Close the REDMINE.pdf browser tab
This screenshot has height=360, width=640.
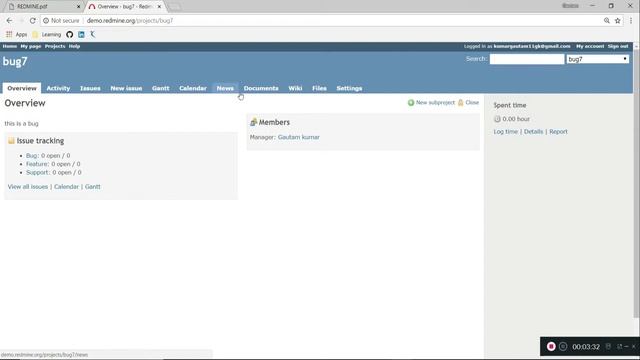[x=79, y=7]
